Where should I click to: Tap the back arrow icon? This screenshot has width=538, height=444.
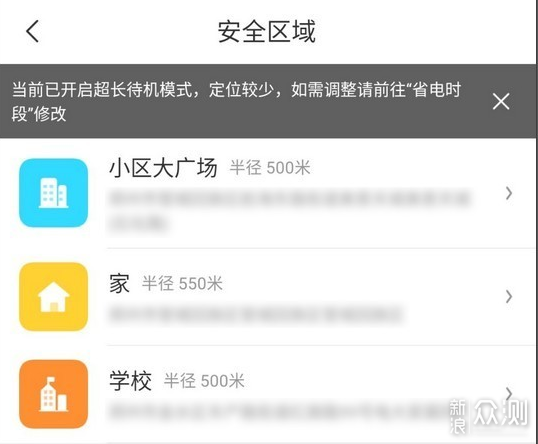click(x=33, y=31)
